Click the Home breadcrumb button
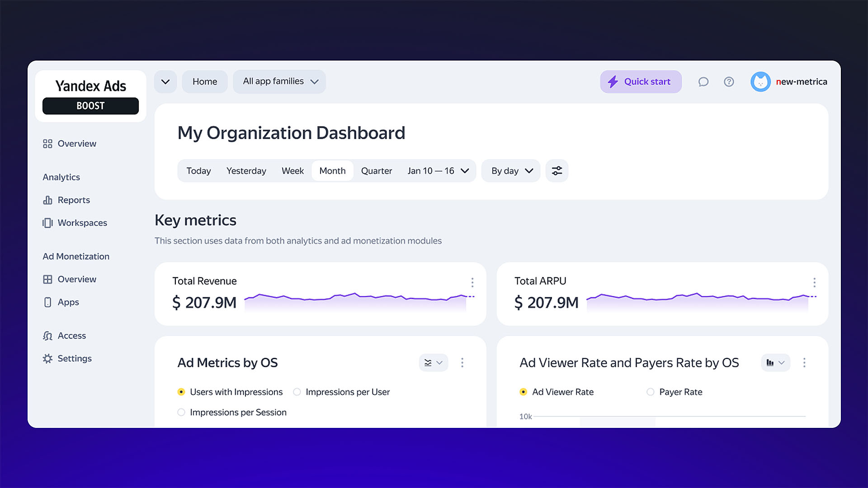Image resolution: width=868 pixels, height=488 pixels. [205, 82]
